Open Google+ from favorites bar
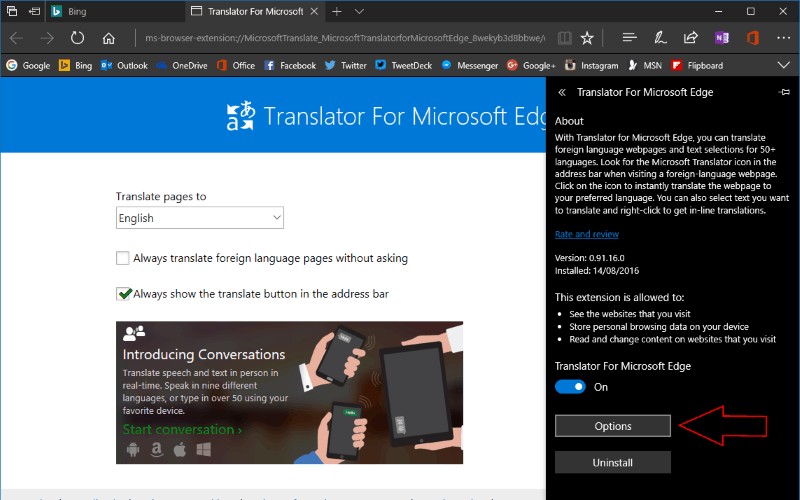This screenshot has width=800, height=500. 531,65
